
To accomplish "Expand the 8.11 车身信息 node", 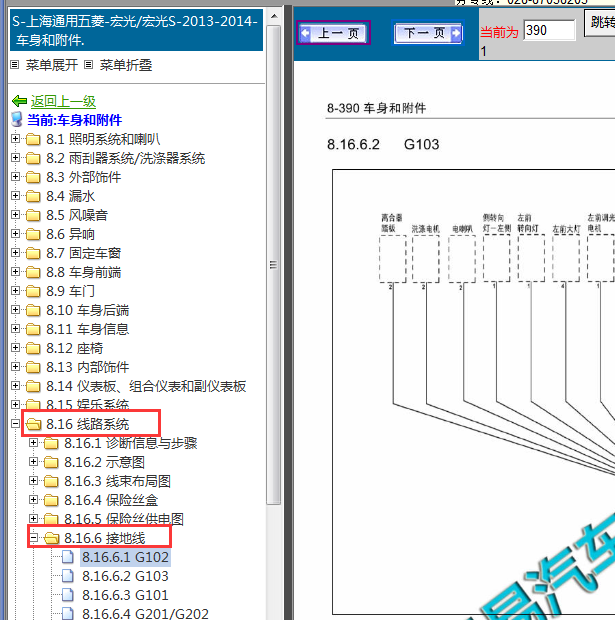I will pos(15,329).
